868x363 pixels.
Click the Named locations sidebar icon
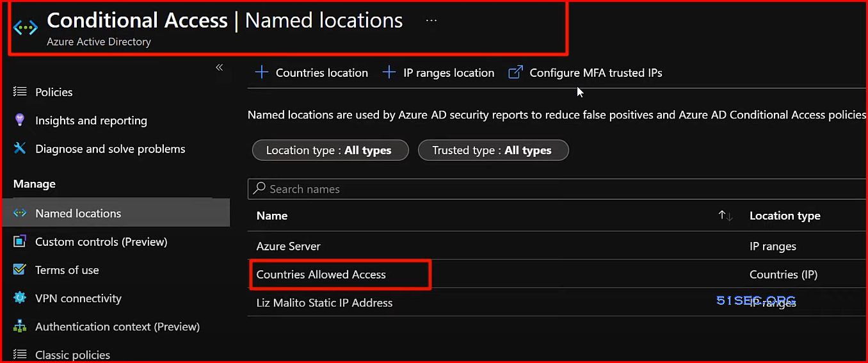(x=20, y=213)
